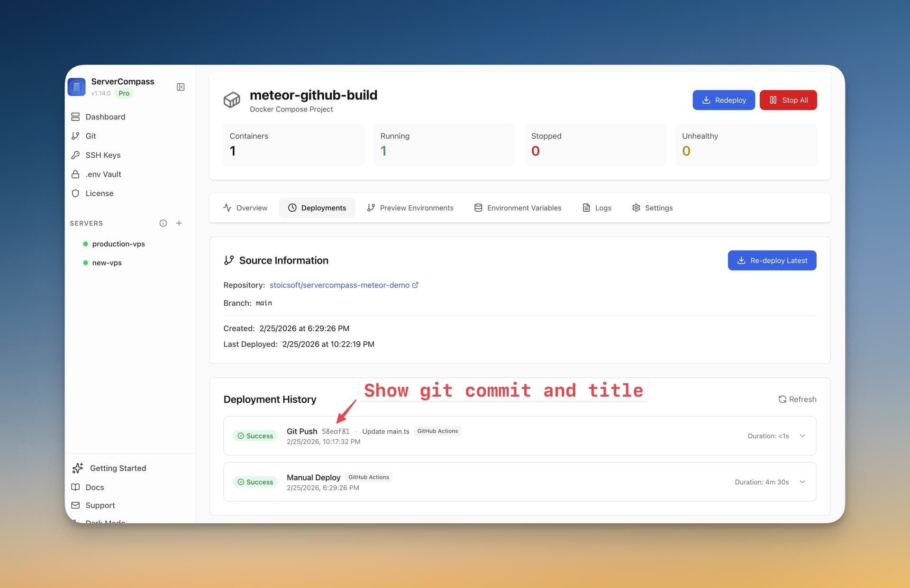Enable Dark Mode
The image size is (910, 588).
pyautogui.click(x=105, y=521)
